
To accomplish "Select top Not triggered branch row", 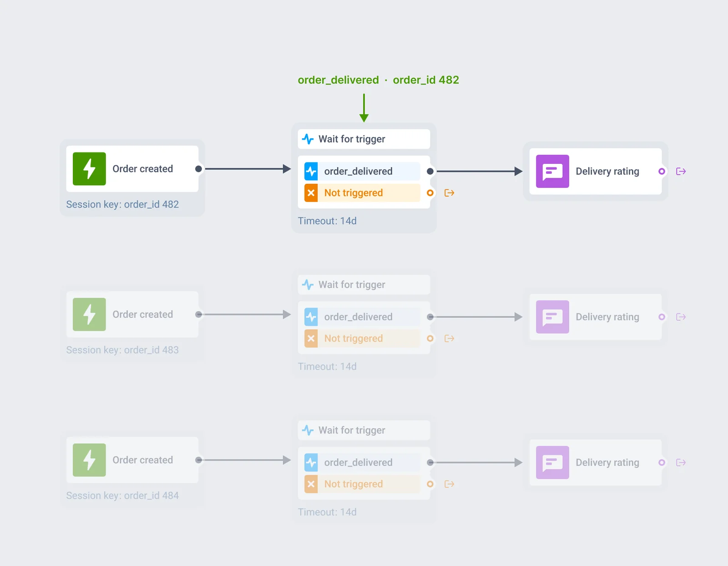I will pyautogui.click(x=362, y=193).
